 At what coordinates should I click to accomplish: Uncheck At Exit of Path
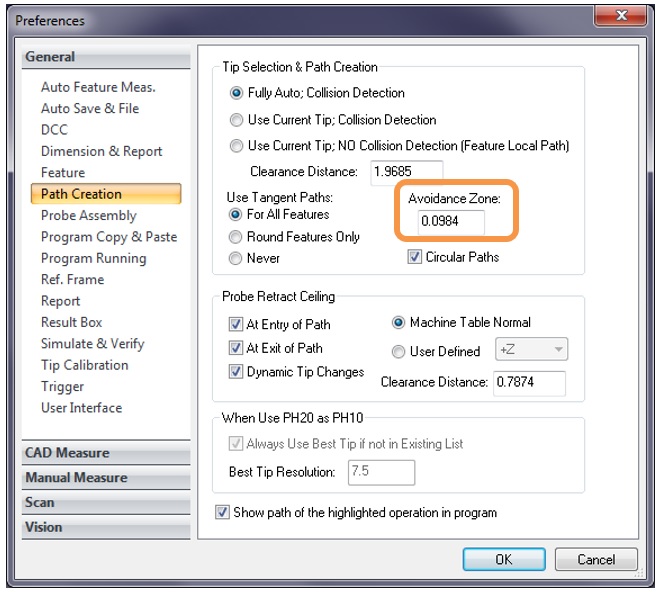(235, 348)
